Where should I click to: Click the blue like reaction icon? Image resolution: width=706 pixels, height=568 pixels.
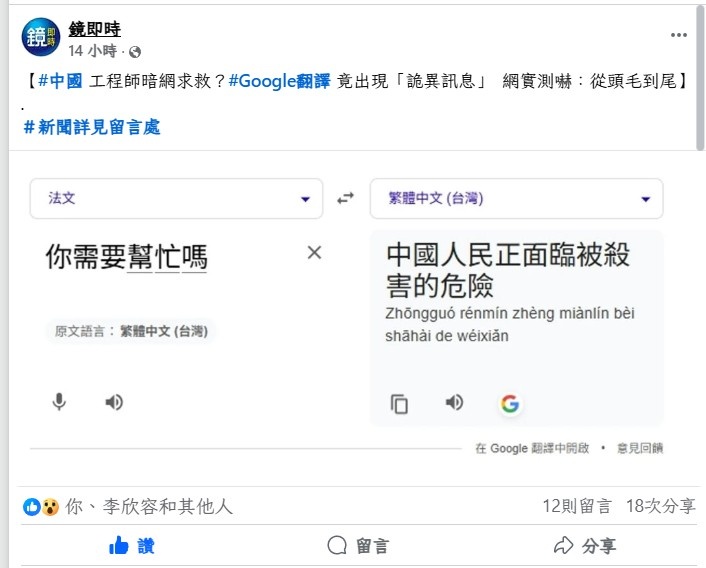(x=32, y=507)
